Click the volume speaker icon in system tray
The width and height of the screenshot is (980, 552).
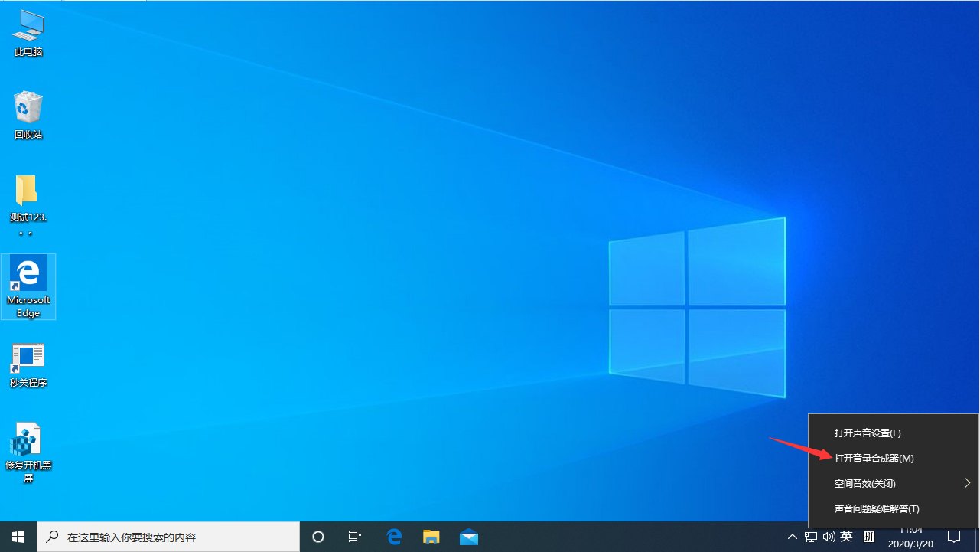[x=829, y=536]
